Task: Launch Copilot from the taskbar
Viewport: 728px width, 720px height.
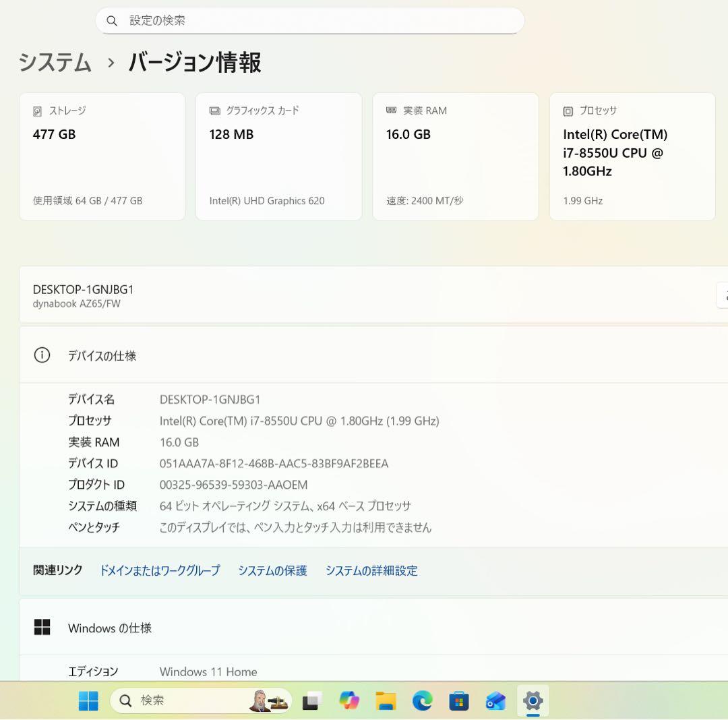Action: (x=349, y=700)
